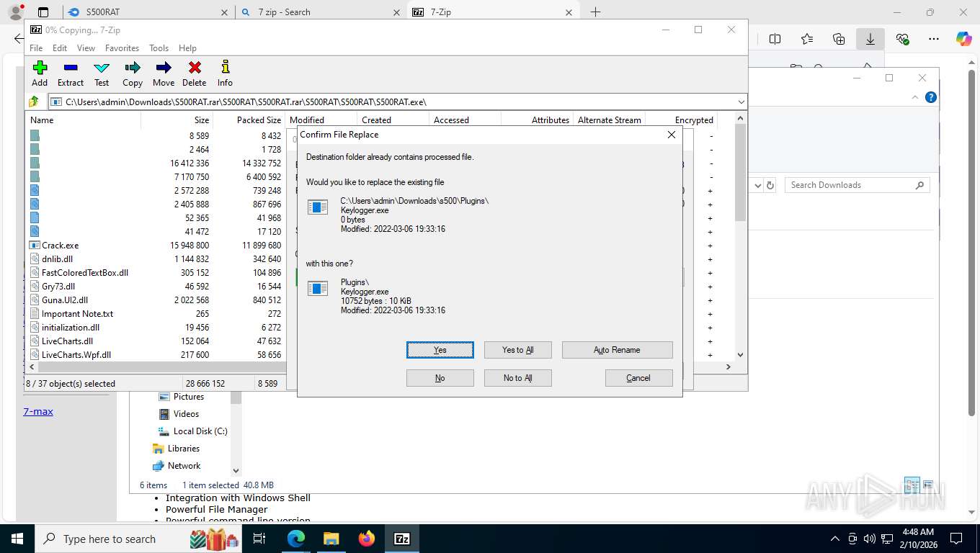
Task: Select Network in the Explorer tree
Action: 184,466
